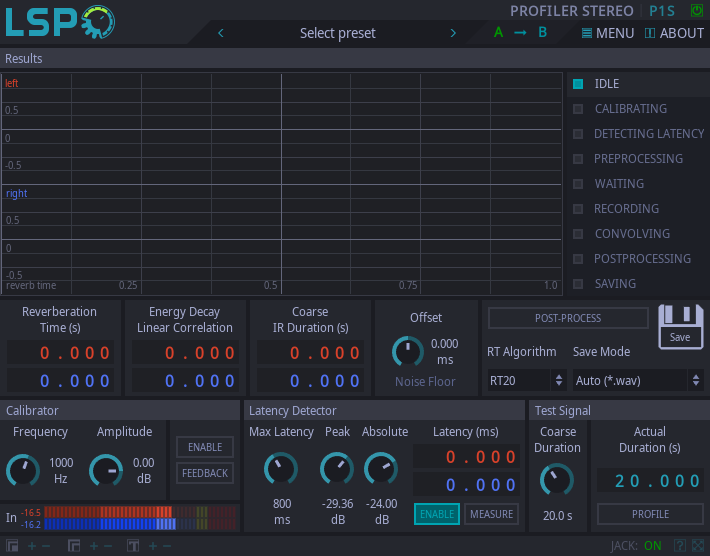Click Calibrator FEEDBACK button
Viewport: 710px width, 556px height.
click(x=205, y=473)
